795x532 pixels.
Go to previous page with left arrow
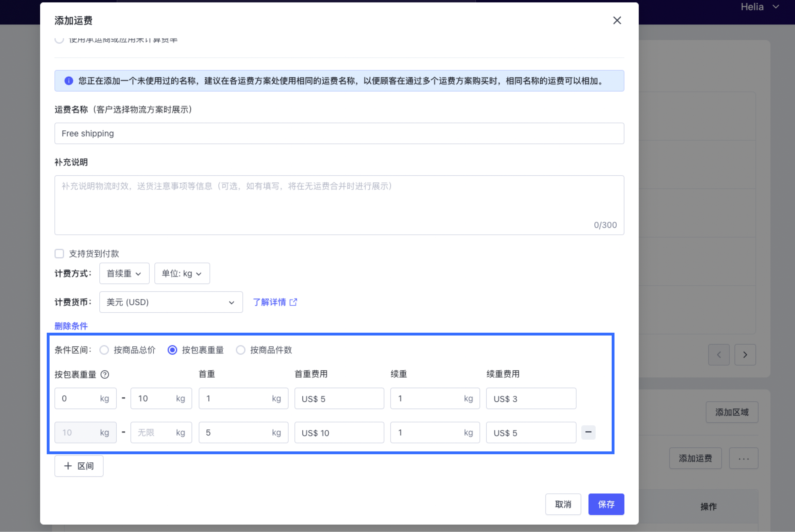(719, 355)
